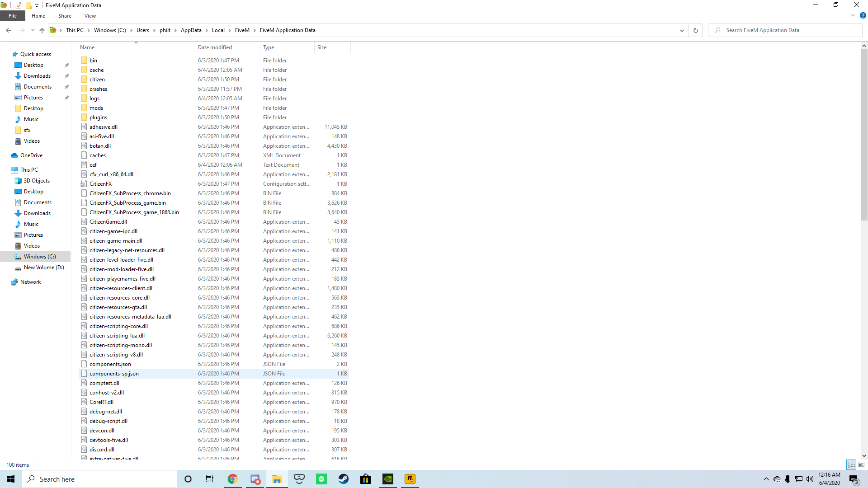
Task: Open the File menu
Action: pos(13,15)
